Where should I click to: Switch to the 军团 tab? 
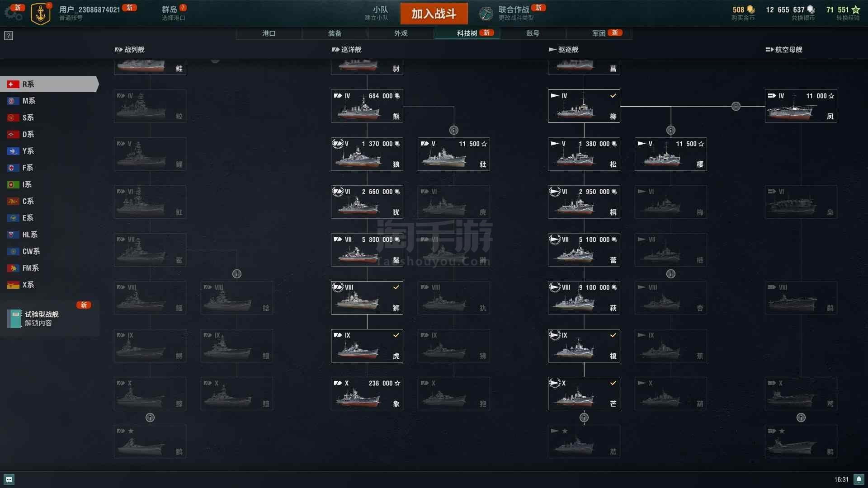click(599, 33)
